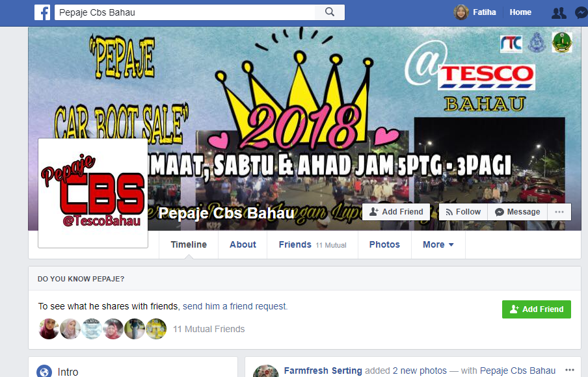Click 'Pepaje Cbs Bahau' link in post
The width and height of the screenshot is (588, 377).
[518, 370]
